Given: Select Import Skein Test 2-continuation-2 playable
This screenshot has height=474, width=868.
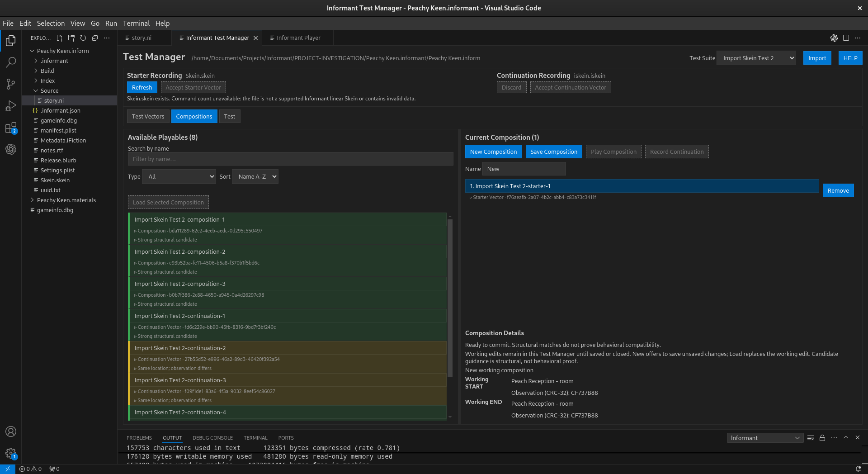Looking at the screenshot, I should pos(288,348).
